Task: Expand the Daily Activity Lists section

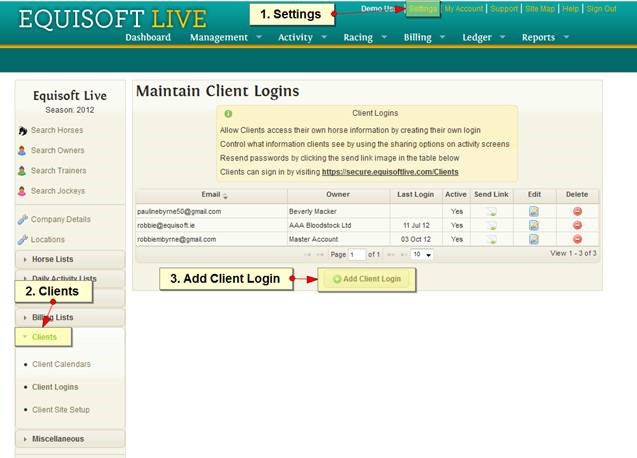Action: coord(70,278)
